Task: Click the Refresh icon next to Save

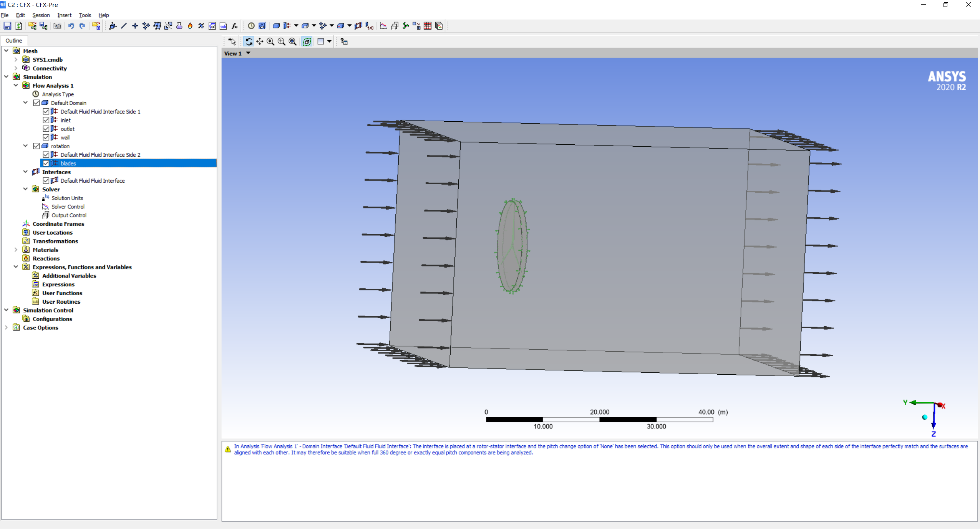Action: [18, 26]
